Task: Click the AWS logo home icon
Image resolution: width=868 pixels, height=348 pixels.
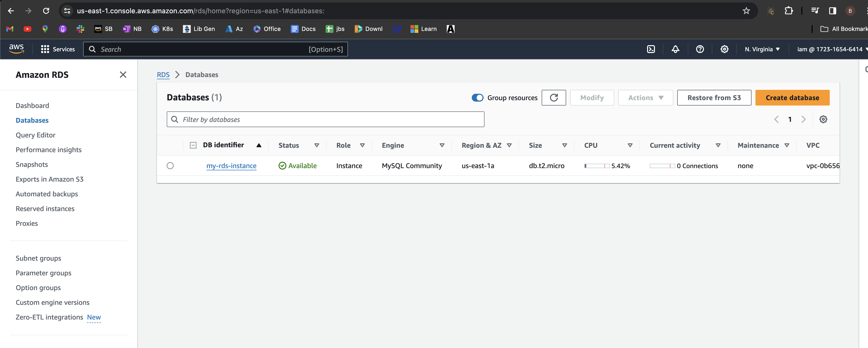Action: coord(16,49)
